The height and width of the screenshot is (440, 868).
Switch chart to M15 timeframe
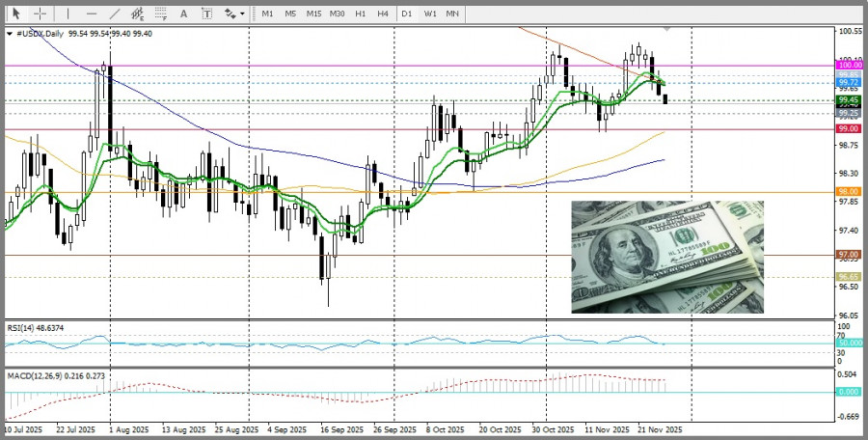click(x=313, y=14)
